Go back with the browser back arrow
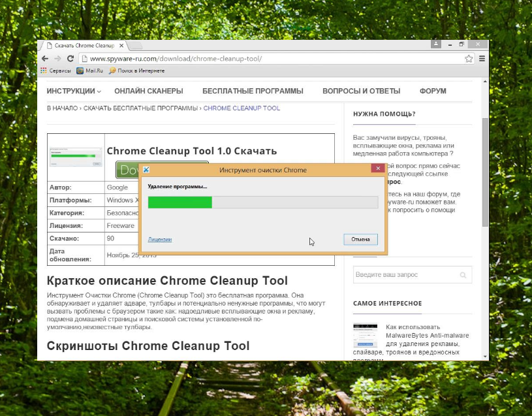This screenshot has height=416, width=532. click(x=45, y=59)
